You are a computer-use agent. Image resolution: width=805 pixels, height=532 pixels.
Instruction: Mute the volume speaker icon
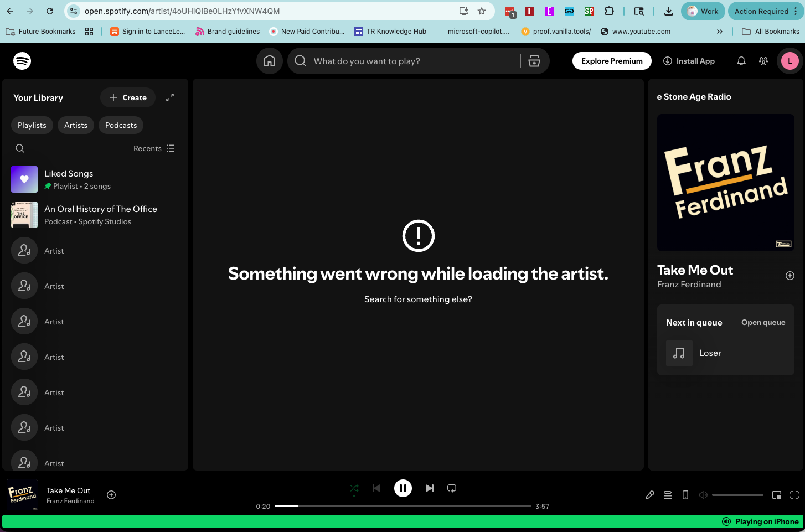[703, 495]
